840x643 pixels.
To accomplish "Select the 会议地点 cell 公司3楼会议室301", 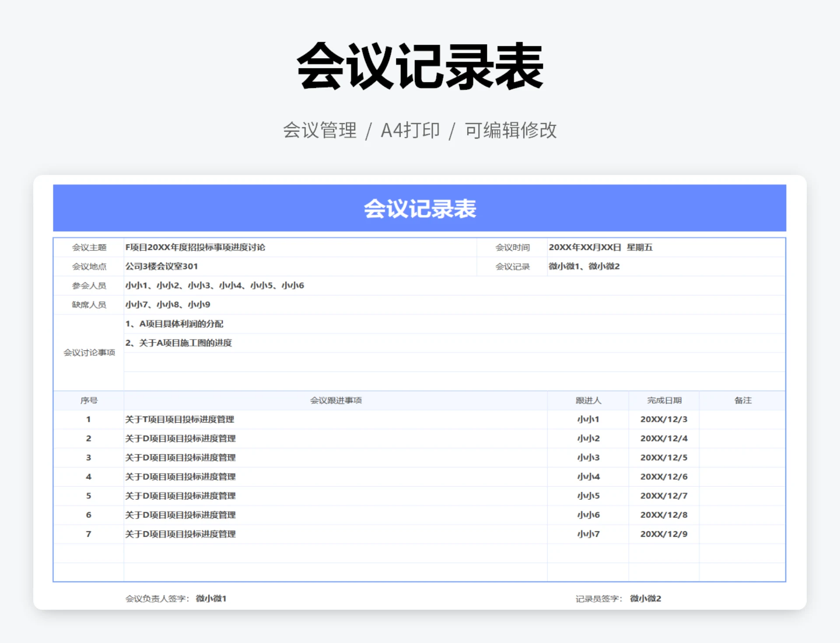I will (x=162, y=266).
